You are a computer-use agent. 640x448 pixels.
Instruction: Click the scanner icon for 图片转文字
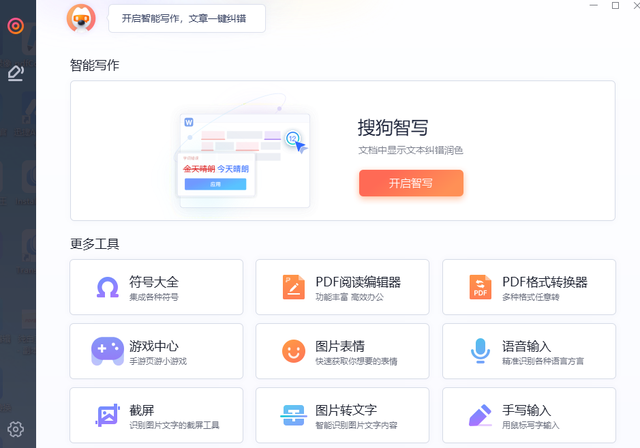point(293,415)
